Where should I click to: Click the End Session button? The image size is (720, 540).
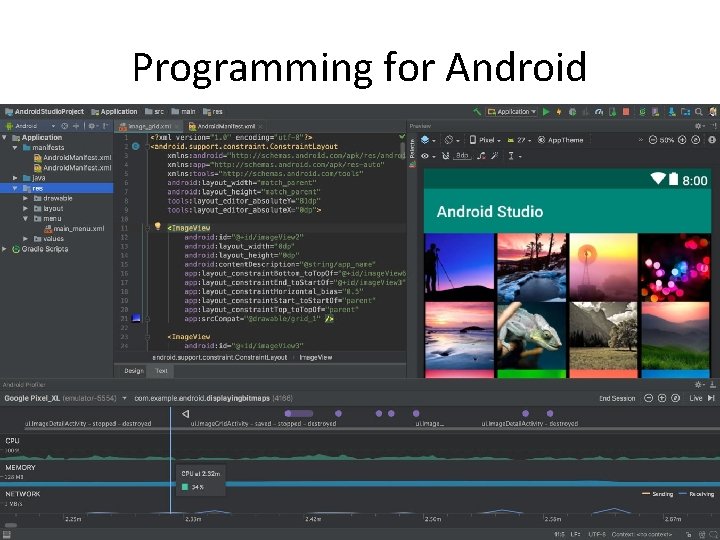pyautogui.click(x=617, y=398)
